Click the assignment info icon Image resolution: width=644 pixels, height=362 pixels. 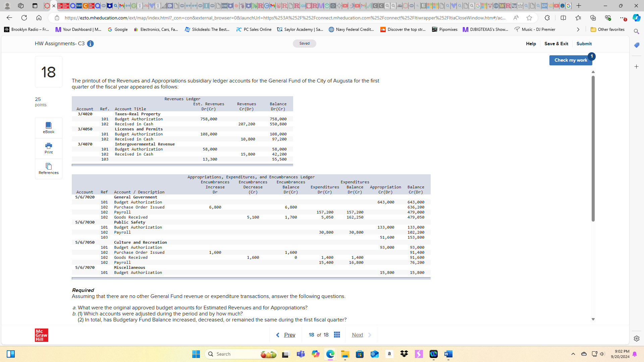90,44
